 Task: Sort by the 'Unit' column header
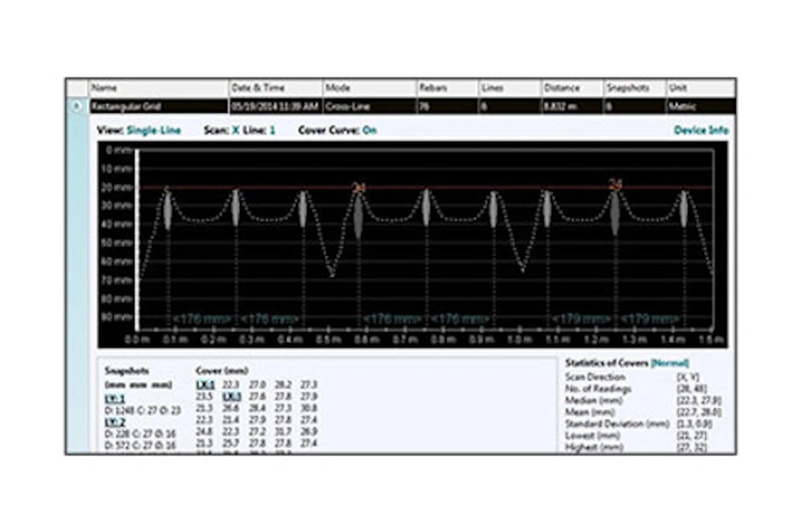pos(701,87)
